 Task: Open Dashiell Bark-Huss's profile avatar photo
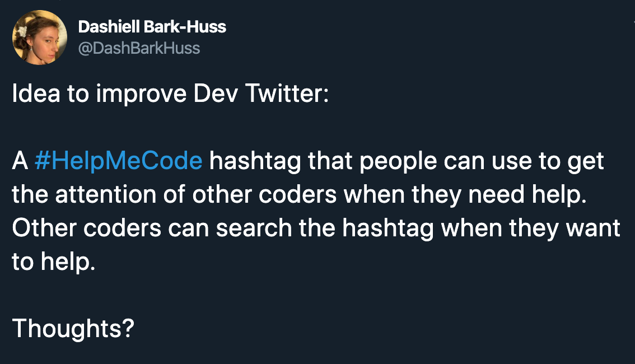pyautogui.click(x=40, y=38)
